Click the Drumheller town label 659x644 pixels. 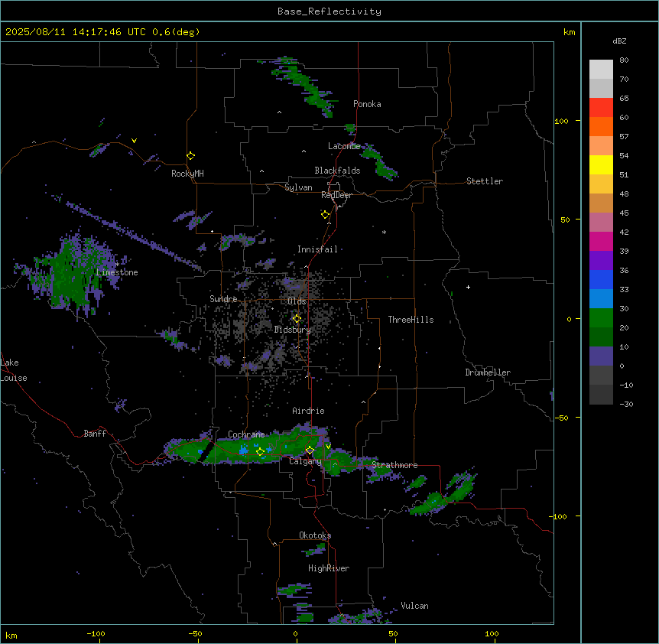488,372
